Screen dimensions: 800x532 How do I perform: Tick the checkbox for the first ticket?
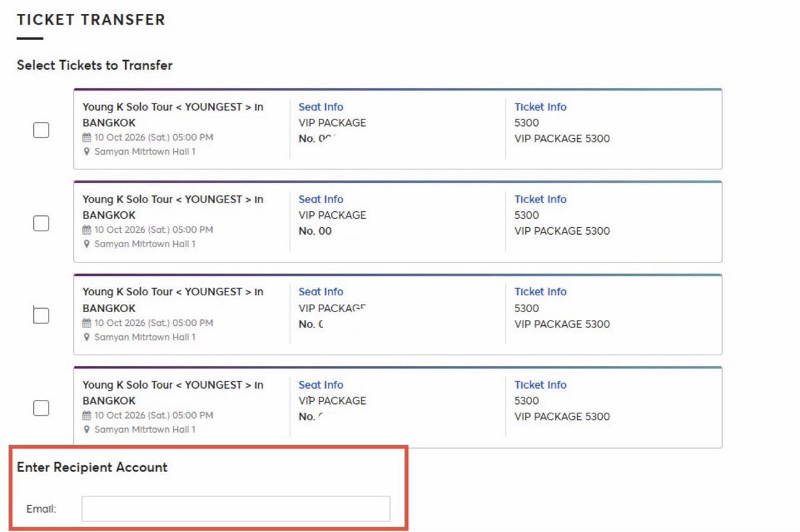[41, 130]
